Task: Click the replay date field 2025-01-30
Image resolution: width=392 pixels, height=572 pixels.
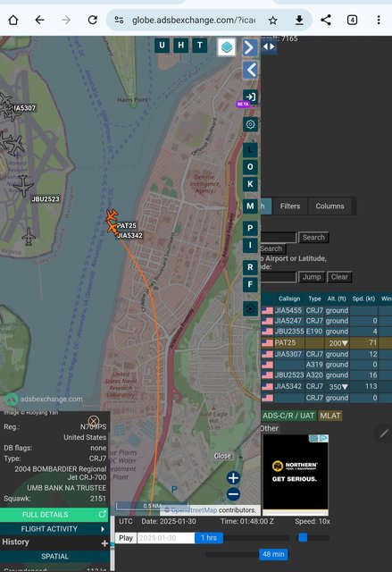Action: (166, 538)
